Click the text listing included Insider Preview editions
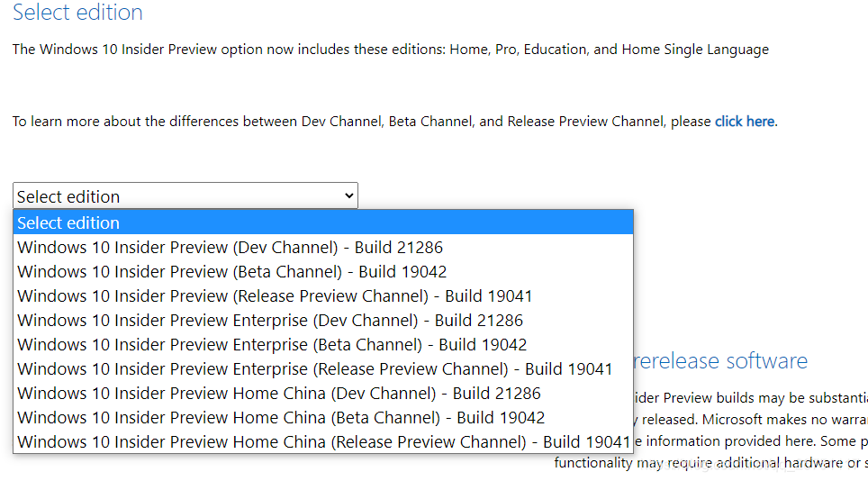The height and width of the screenshot is (481, 868). 390,50
